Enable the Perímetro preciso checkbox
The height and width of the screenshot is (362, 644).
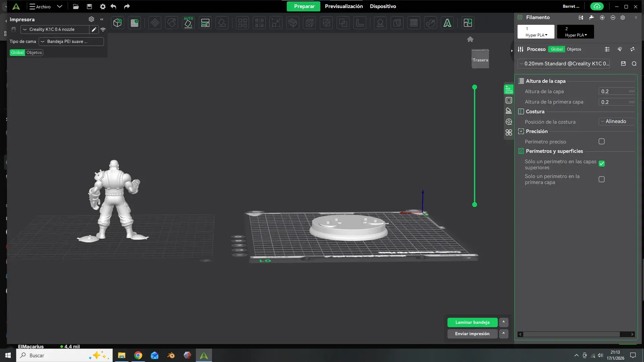coord(601,141)
